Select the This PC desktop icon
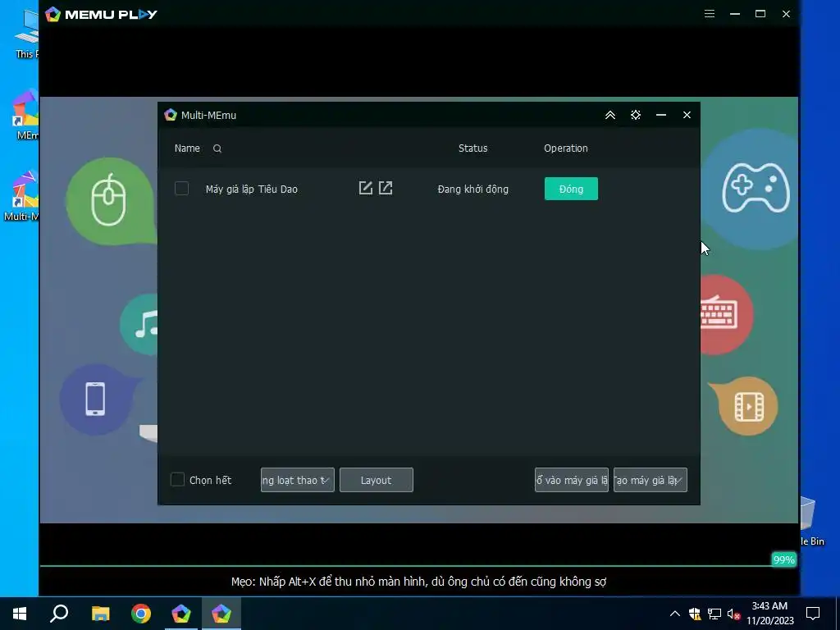This screenshot has height=630, width=840. click(25, 33)
